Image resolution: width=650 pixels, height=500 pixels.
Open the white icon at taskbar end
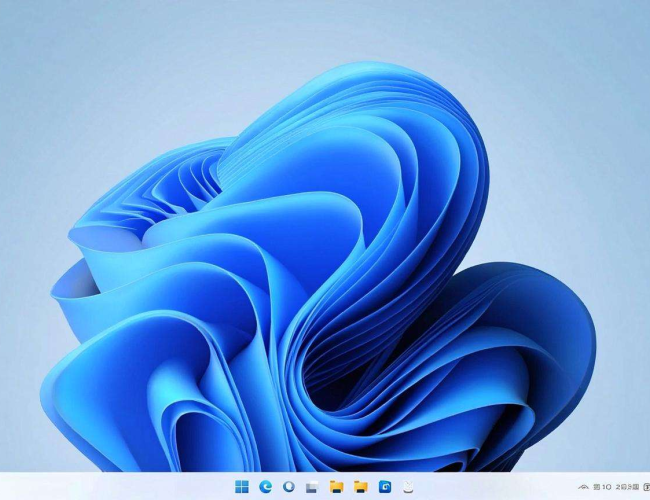pos(408,487)
